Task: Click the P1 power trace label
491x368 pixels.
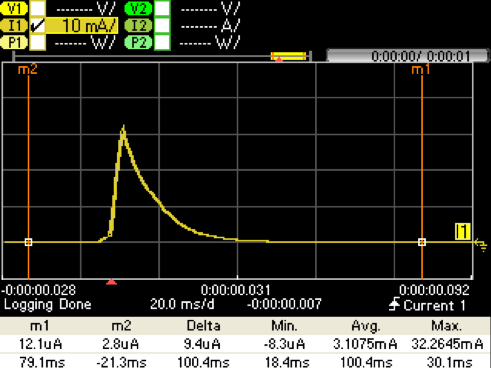Action: tap(14, 42)
